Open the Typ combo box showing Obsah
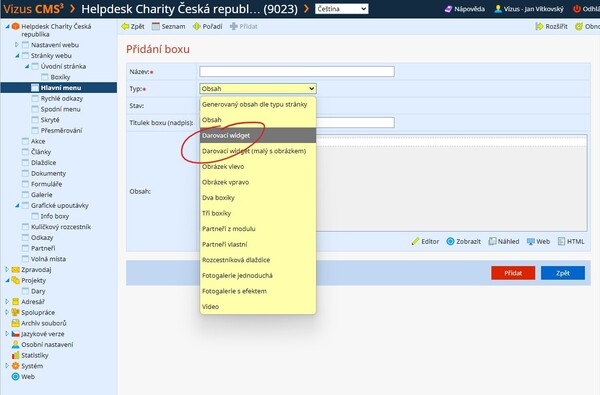Viewport: 600px width, 395px height. pyautogui.click(x=258, y=88)
